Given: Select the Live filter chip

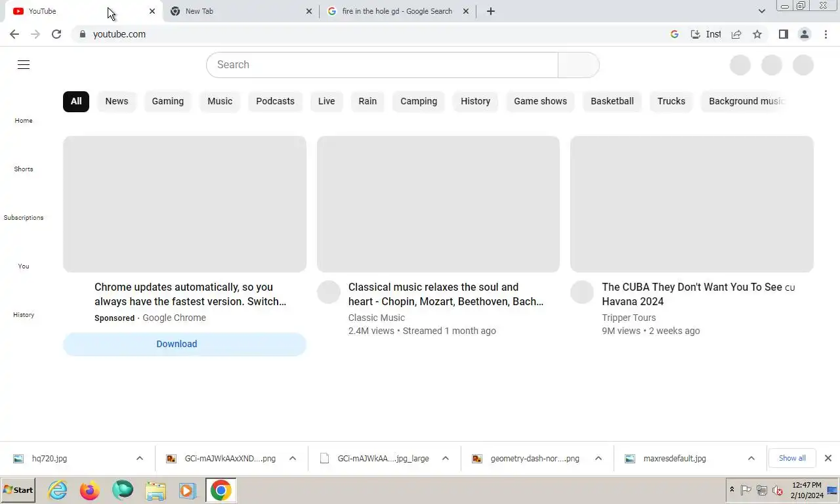Looking at the screenshot, I should click(x=326, y=101).
